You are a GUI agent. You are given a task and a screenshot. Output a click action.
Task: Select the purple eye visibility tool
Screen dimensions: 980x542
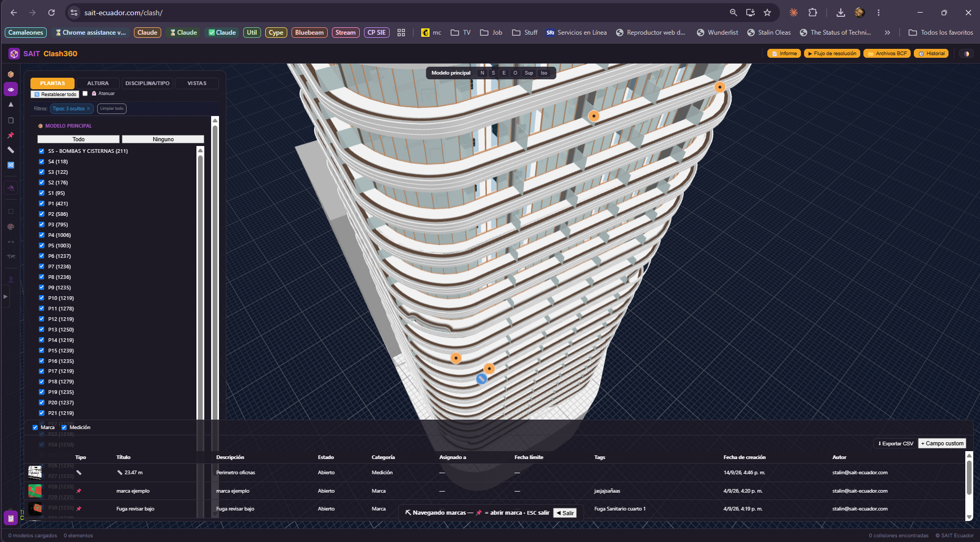tap(11, 89)
